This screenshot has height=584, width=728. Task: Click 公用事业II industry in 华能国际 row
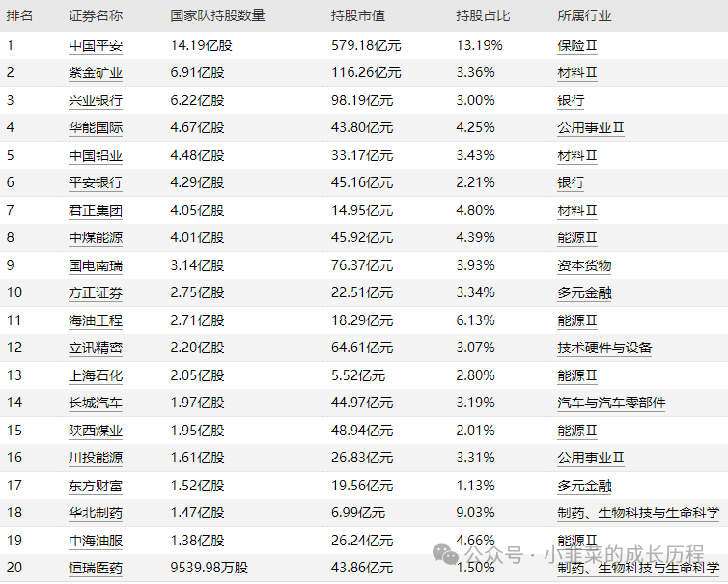(591, 127)
